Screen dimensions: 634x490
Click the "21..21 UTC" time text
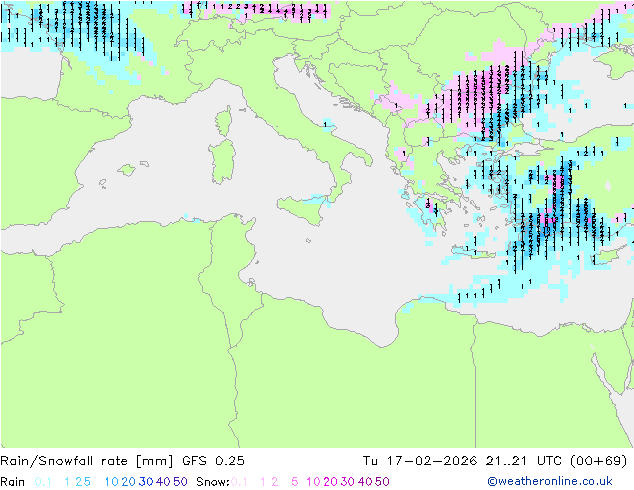pyautogui.click(x=524, y=461)
